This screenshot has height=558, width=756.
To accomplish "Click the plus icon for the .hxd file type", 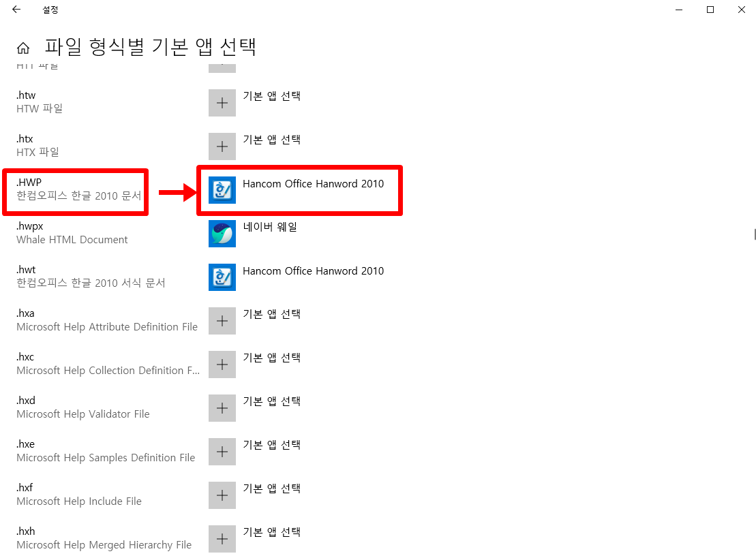I will click(222, 408).
